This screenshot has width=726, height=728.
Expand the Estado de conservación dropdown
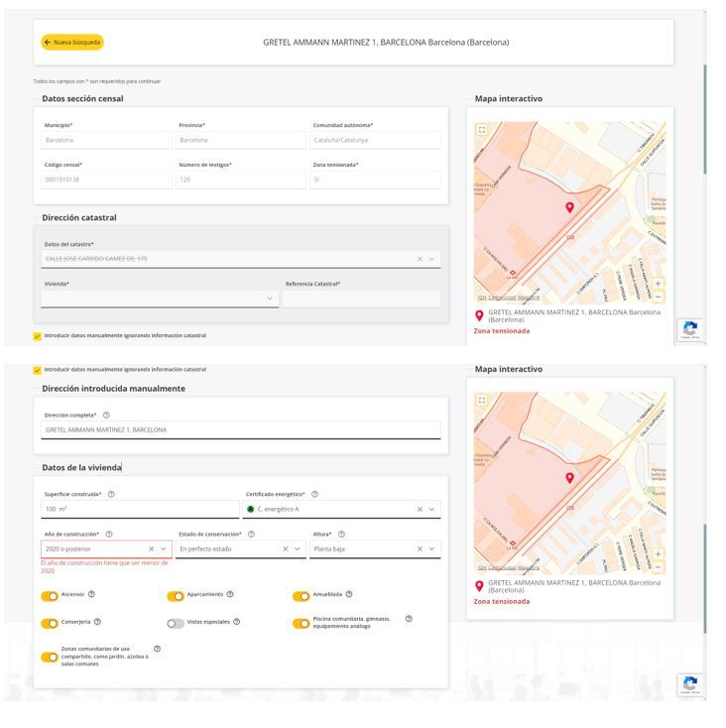click(298, 548)
